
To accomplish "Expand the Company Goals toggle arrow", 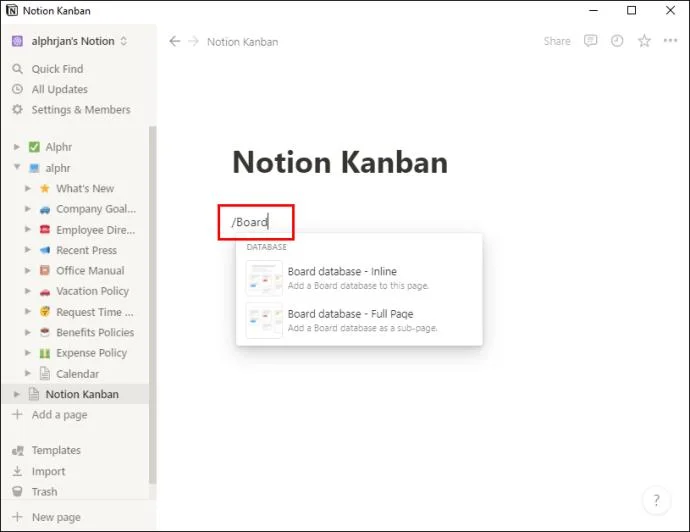I will (27, 209).
